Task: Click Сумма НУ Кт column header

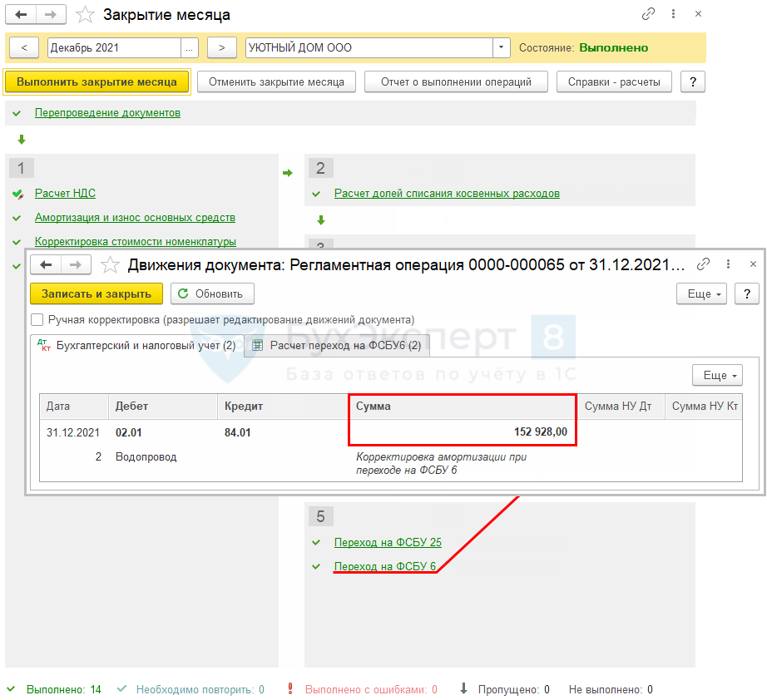Action: [x=704, y=407]
